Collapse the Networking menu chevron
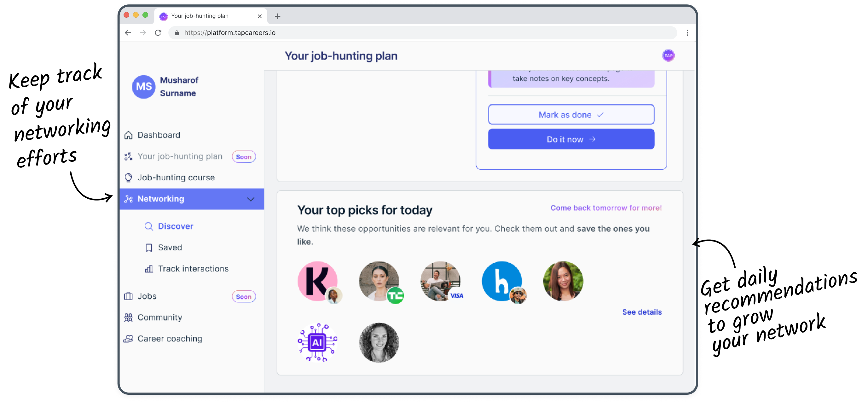 click(x=251, y=199)
